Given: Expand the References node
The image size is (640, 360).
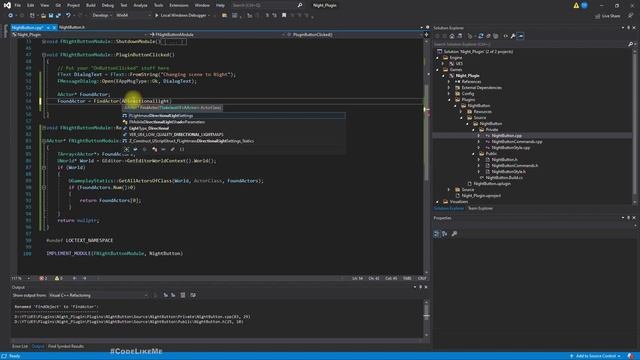Looking at the screenshot, I should tap(449, 82).
